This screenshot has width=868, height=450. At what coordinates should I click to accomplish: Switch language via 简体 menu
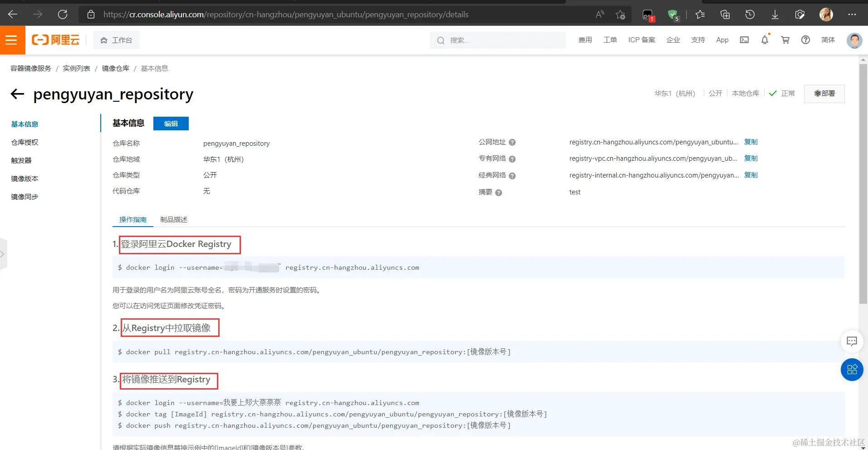(x=828, y=40)
